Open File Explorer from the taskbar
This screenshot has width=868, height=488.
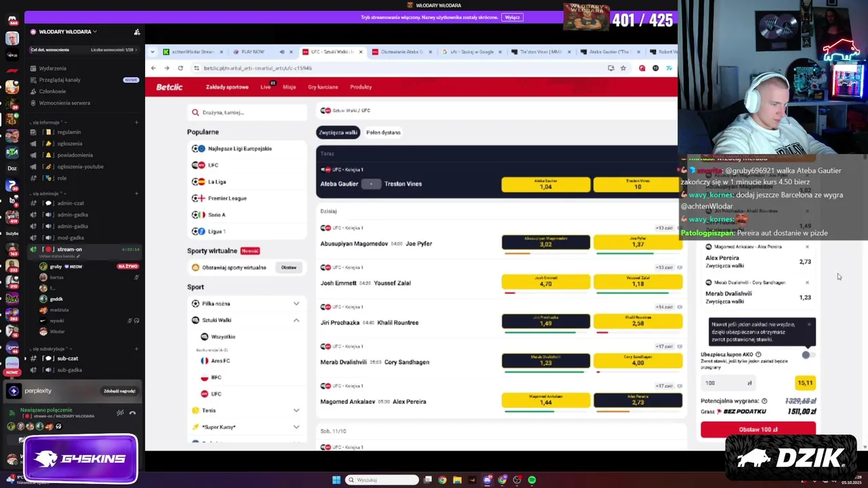(457, 480)
